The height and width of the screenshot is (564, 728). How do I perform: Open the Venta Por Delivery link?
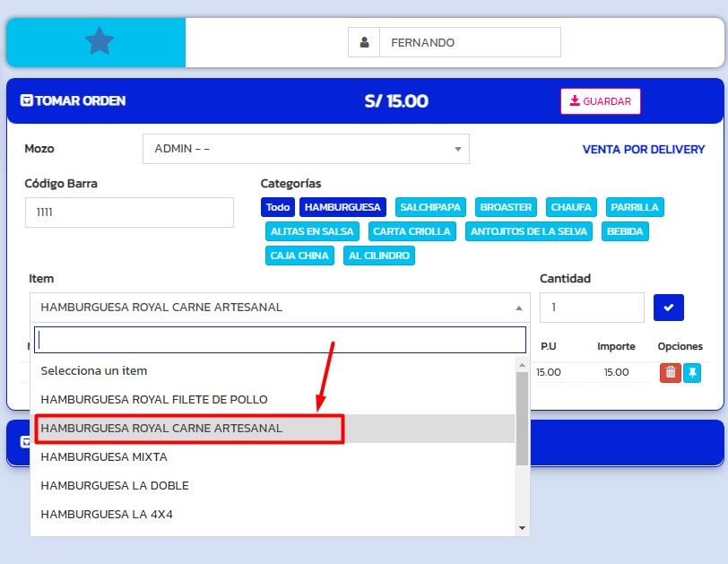(643, 150)
